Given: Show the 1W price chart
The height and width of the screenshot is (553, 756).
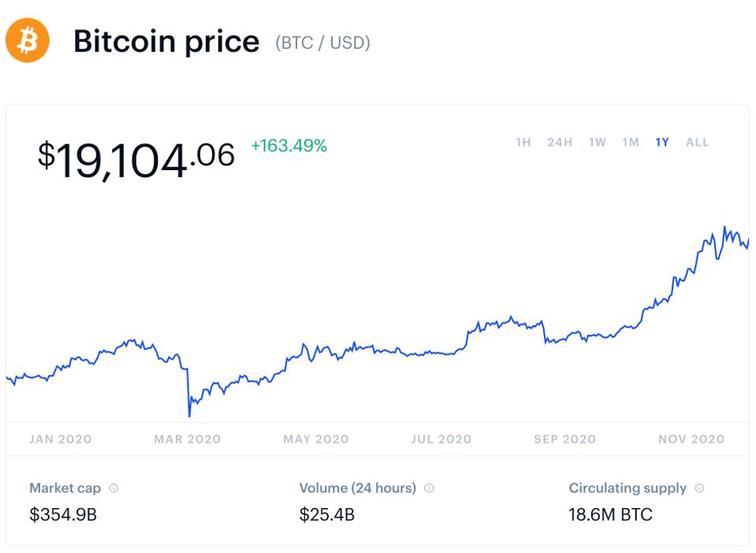Looking at the screenshot, I should [598, 143].
